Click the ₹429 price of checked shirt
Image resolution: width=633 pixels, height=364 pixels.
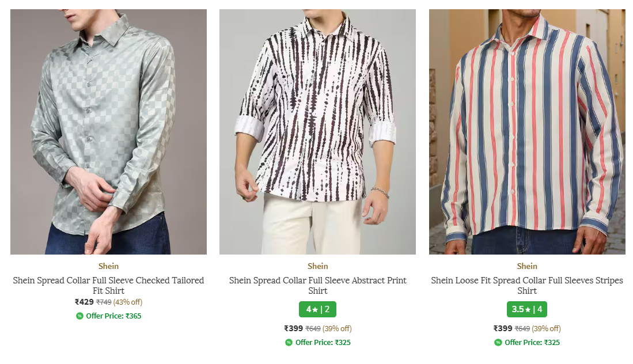[84, 302]
